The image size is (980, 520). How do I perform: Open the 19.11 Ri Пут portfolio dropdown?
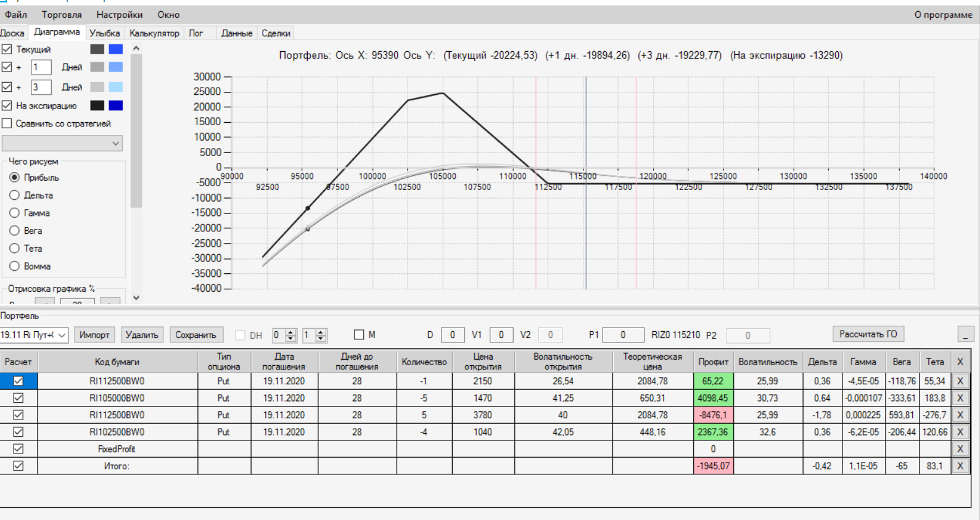point(34,335)
